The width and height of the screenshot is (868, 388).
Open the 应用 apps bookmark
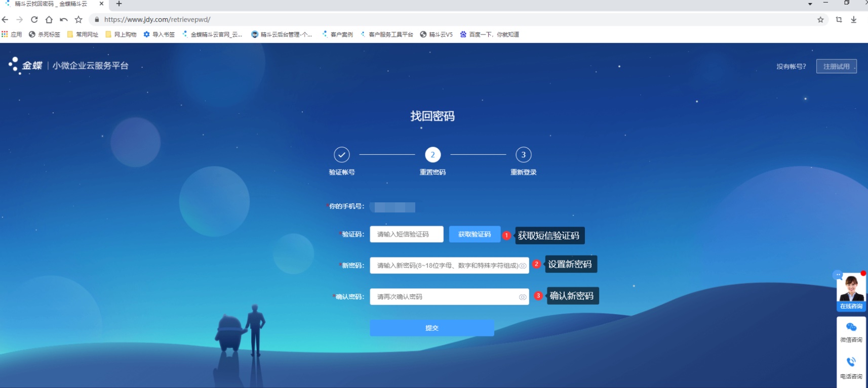[x=12, y=34]
